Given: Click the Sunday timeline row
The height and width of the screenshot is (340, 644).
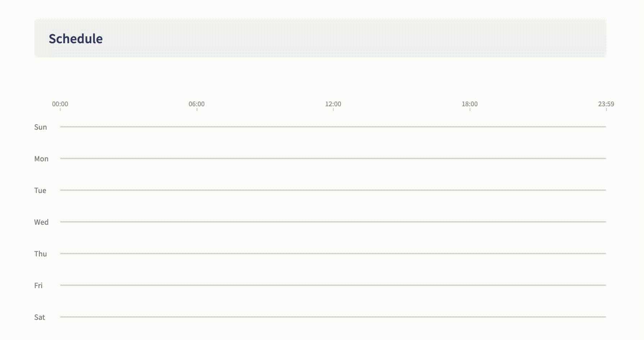Looking at the screenshot, I should click(333, 127).
